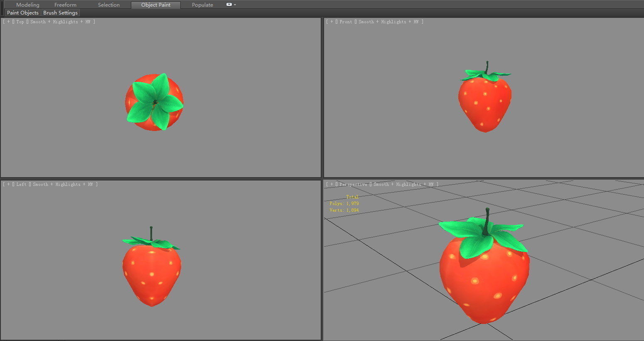The width and height of the screenshot is (644, 341).
Task: Click the 'Verts: 1,894' statistic text
Action: point(344,210)
